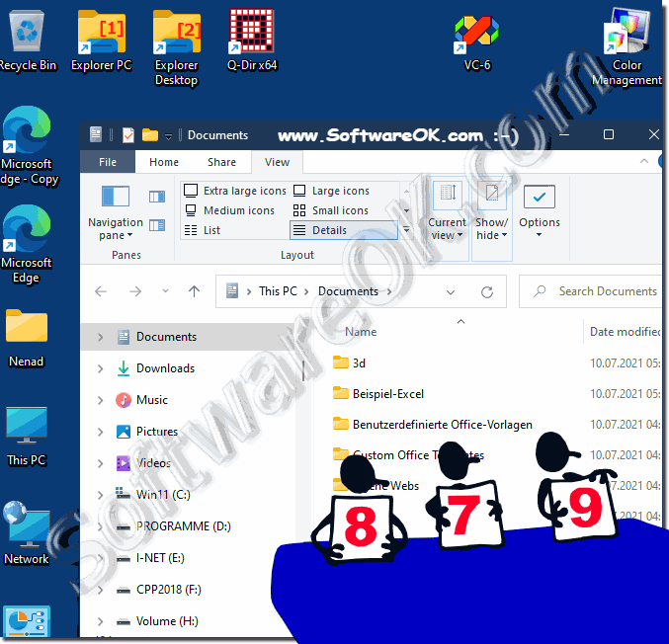Screen dimensions: 669x644
Task: Expand the Music tree node
Action: click(100, 400)
